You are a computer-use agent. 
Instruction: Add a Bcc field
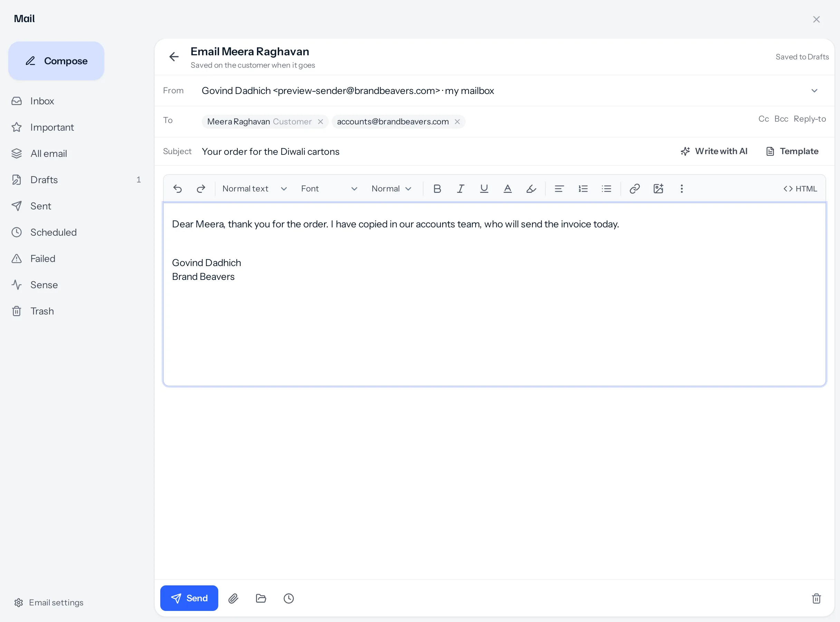(x=781, y=119)
